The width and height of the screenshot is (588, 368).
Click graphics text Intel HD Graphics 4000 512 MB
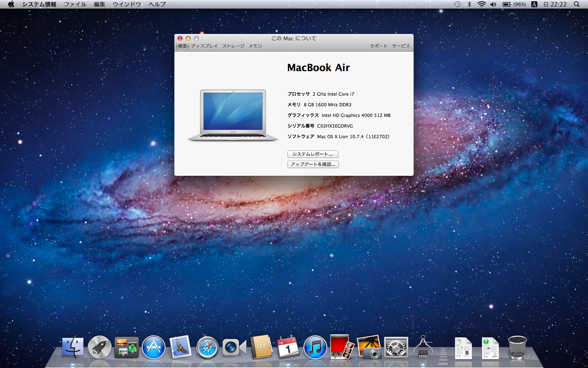(x=356, y=115)
